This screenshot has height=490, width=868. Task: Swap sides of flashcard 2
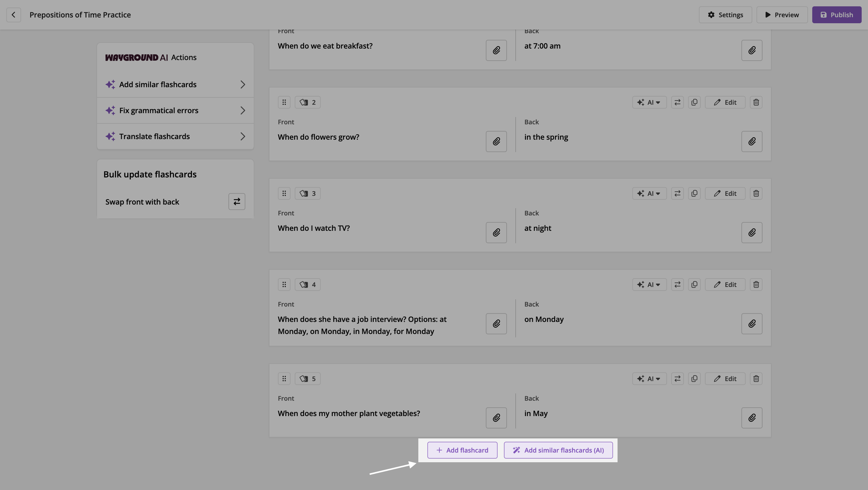coord(677,103)
